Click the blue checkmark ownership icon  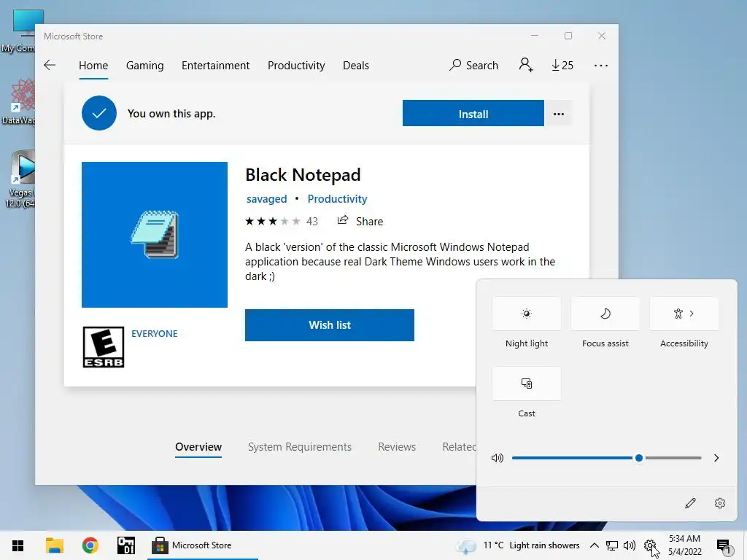point(99,113)
